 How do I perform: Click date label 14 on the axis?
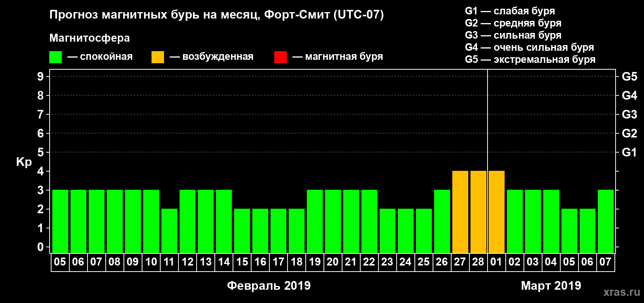pos(224,262)
